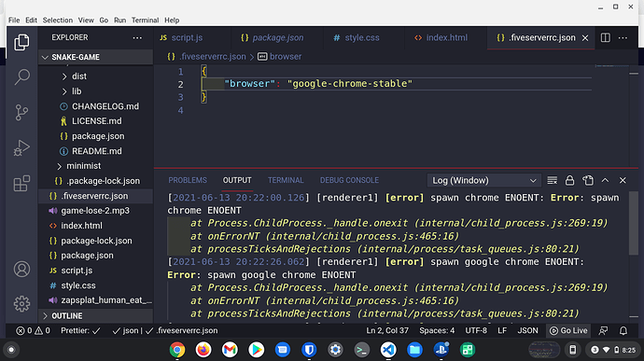644x361 pixels.
Task: Open editor more actions ellipsis
Action: tap(623, 38)
